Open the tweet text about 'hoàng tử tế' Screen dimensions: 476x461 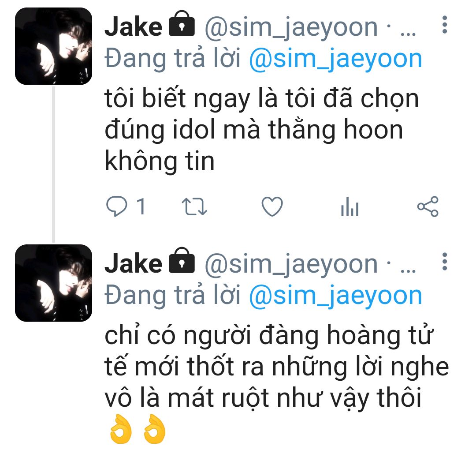[x=276, y=383]
